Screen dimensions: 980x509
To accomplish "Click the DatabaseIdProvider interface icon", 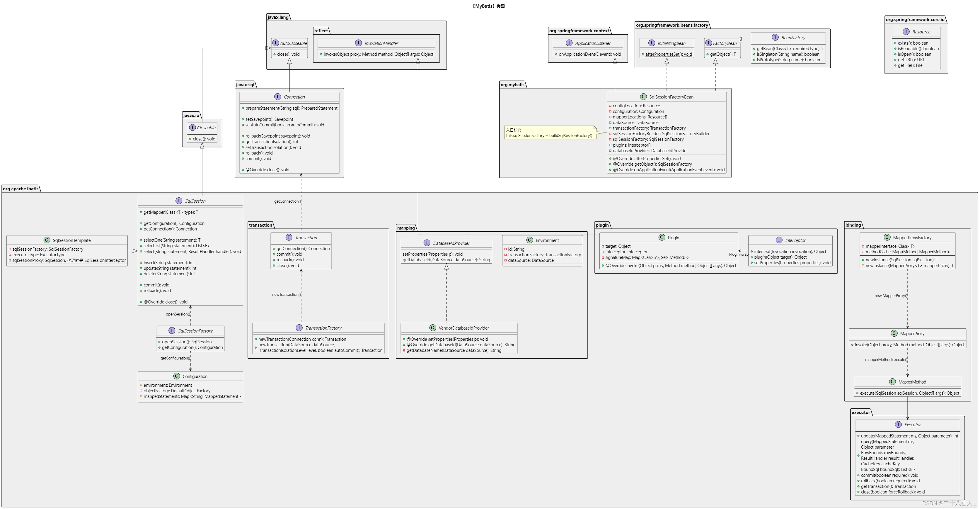I will tap(427, 243).
